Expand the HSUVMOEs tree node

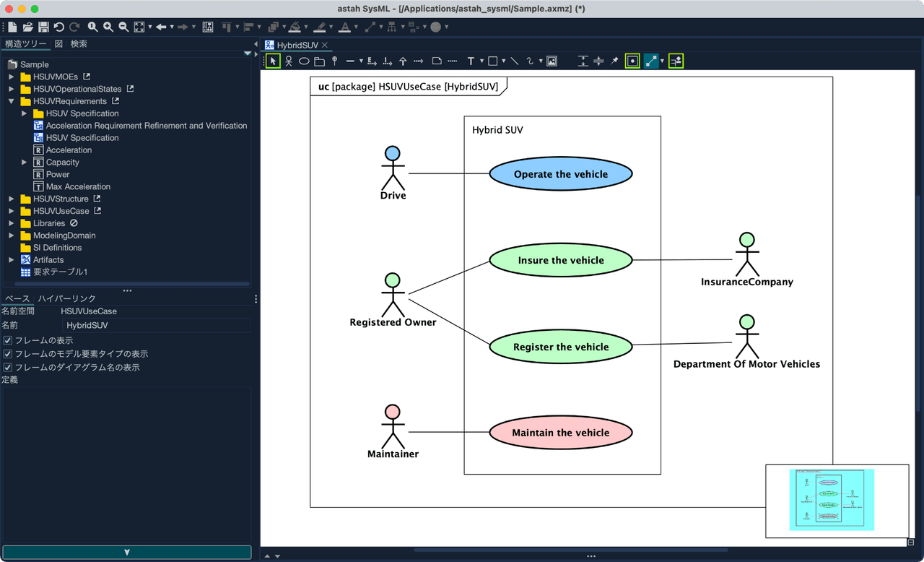coord(12,77)
